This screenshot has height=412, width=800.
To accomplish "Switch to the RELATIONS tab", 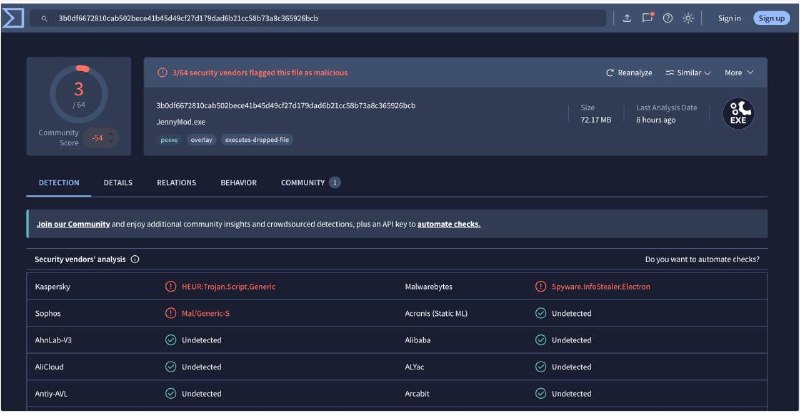I will click(177, 183).
